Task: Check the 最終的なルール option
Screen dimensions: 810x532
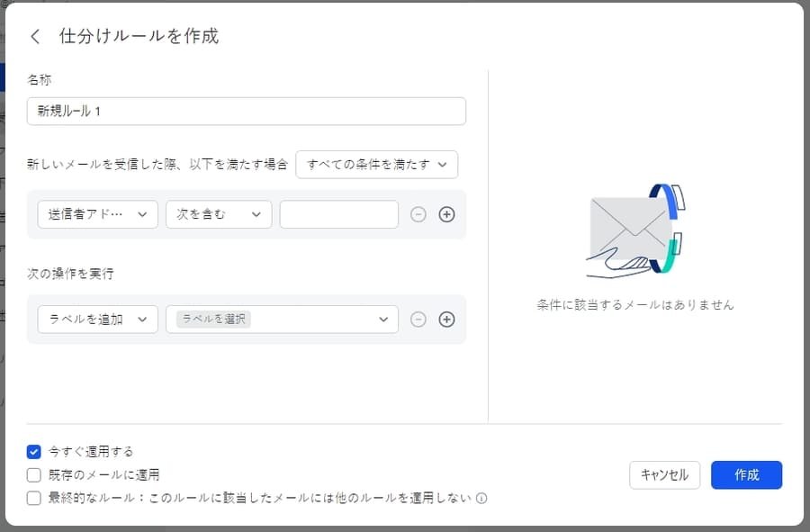Action: (32, 498)
